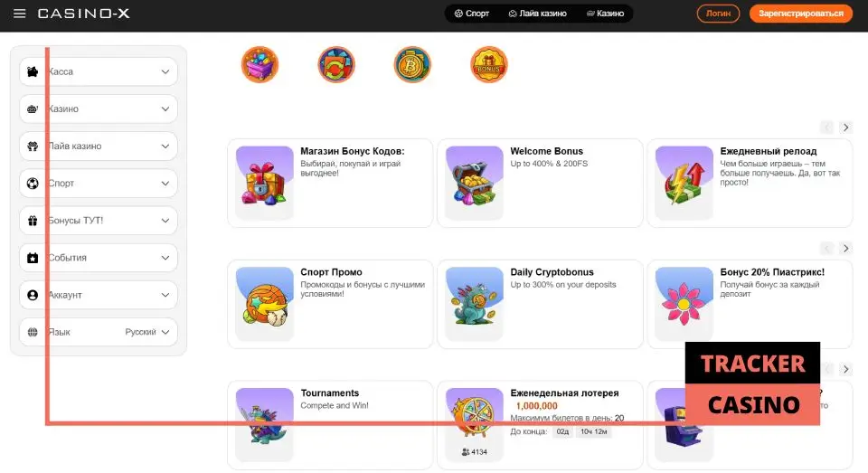The height and width of the screenshot is (473, 868).
Task: Click the Еженедельная лотерея title
Action: tap(564, 393)
